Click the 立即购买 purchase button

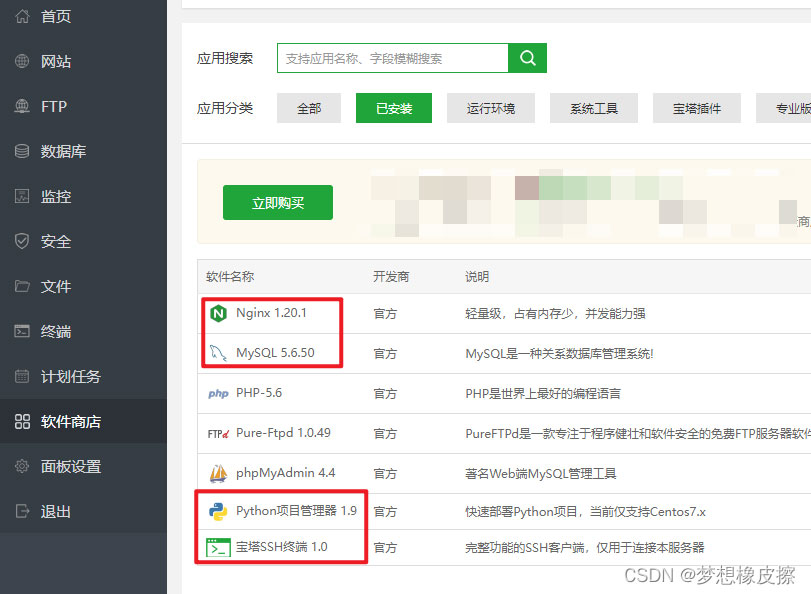pos(278,201)
